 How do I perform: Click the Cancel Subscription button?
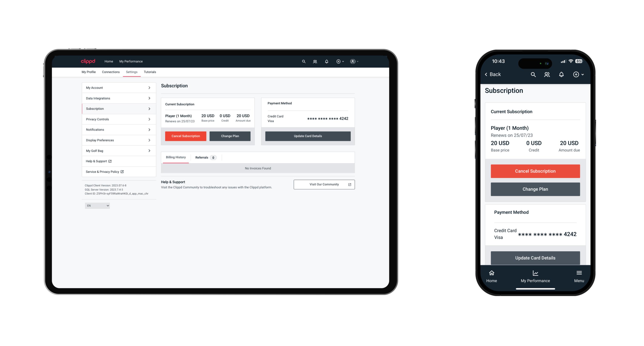(x=186, y=136)
